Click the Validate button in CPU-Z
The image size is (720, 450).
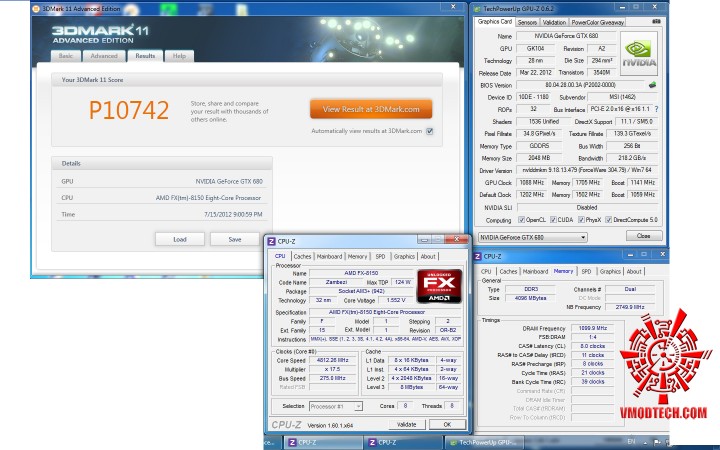[406, 425]
